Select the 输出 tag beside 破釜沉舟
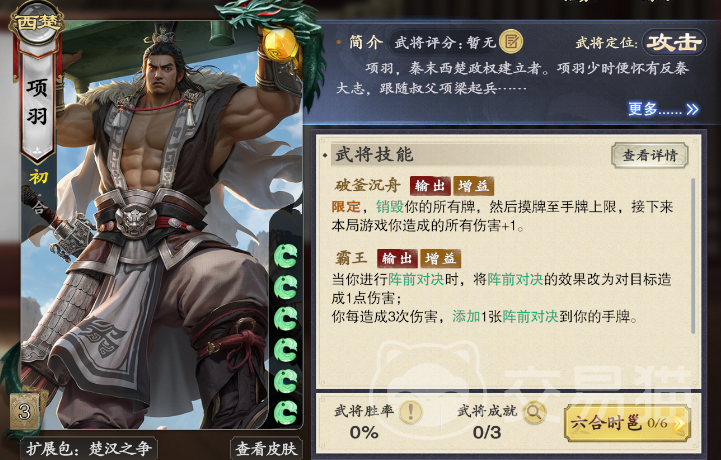This screenshot has height=460, width=721. [x=430, y=185]
